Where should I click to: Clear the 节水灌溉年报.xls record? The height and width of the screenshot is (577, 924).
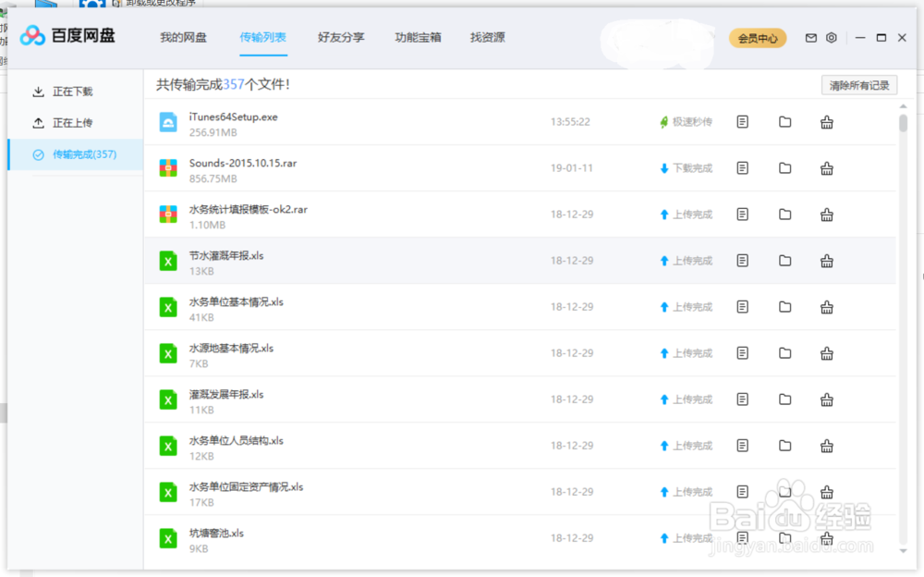pyautogui.click(x=827, y=261)
